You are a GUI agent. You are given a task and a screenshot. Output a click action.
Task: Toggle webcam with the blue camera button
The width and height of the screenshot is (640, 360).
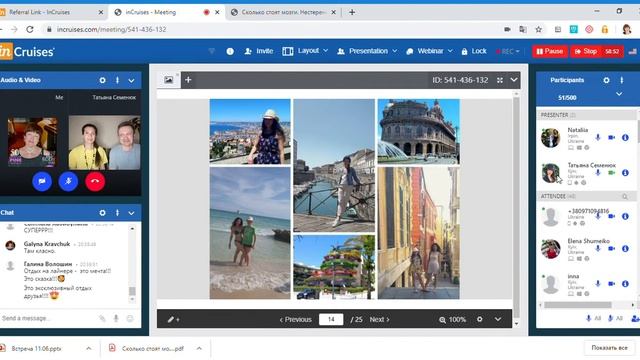coord(42,181)
